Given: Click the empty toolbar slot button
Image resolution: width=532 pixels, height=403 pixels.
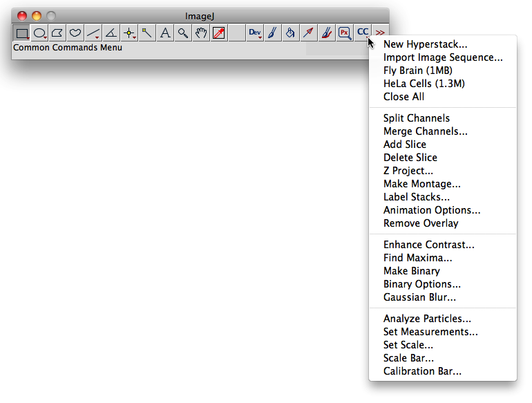Looking at the screenshot, I should click(237, 33).
